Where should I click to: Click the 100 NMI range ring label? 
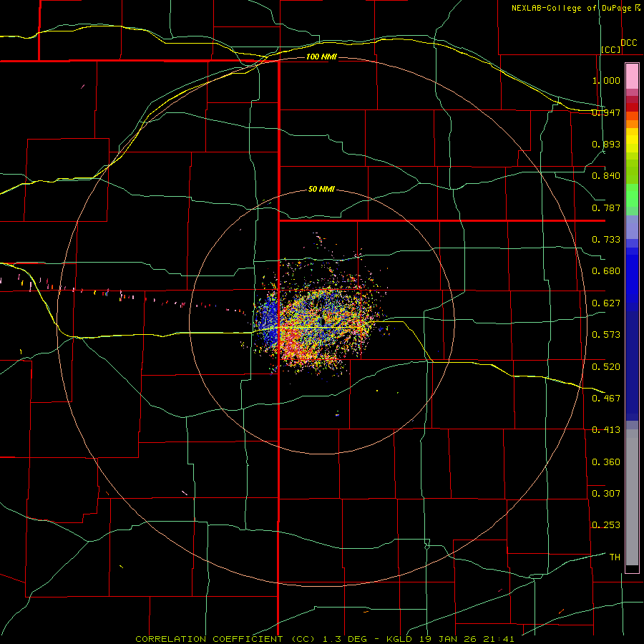tap(321, 57)
